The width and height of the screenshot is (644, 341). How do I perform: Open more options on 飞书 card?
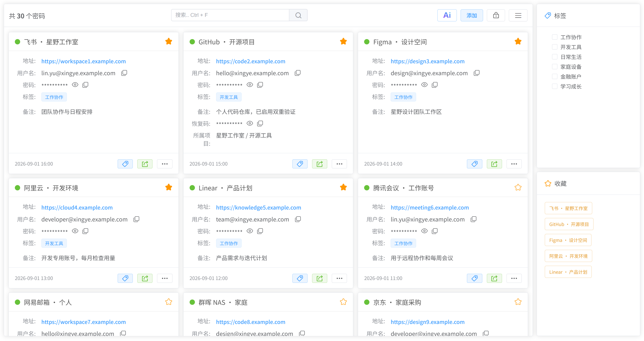tap(164, 164)
